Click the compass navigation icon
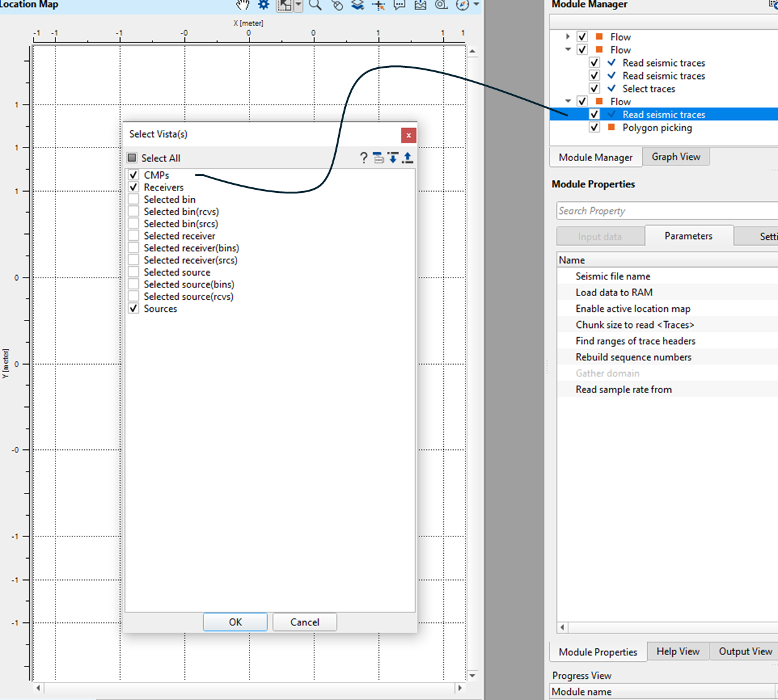778x700 pixels. point(462,5)
